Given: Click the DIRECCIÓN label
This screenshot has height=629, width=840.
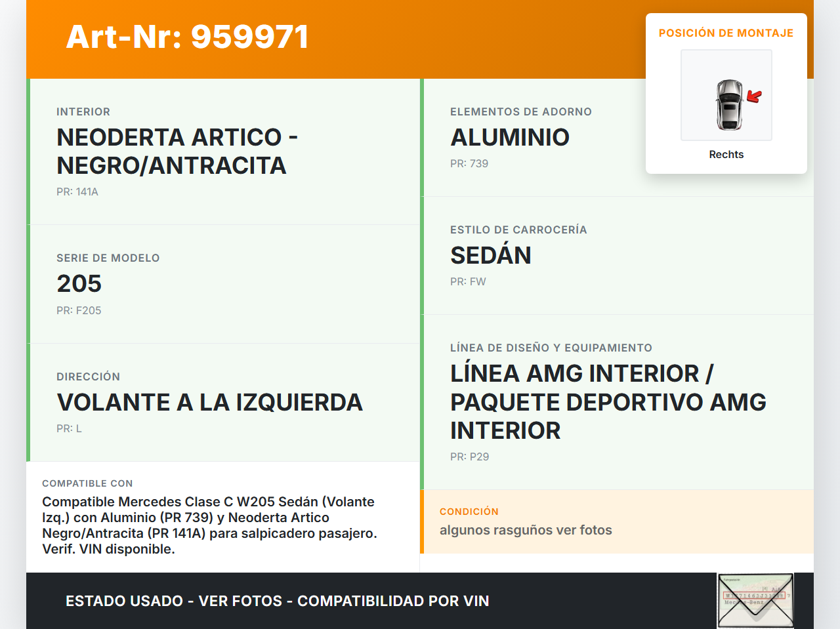Looking at the screenshot, I should [x=89, y=377].
